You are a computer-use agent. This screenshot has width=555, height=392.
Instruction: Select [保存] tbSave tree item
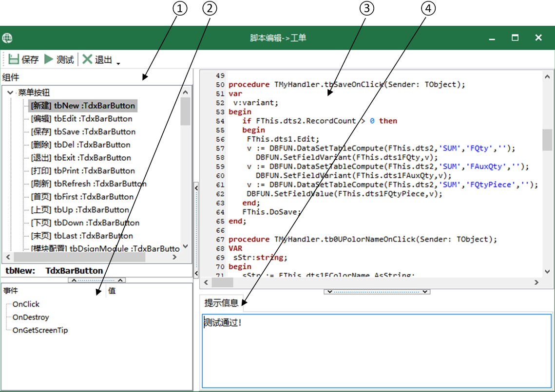pyautogui.click(x=83, y=131)
